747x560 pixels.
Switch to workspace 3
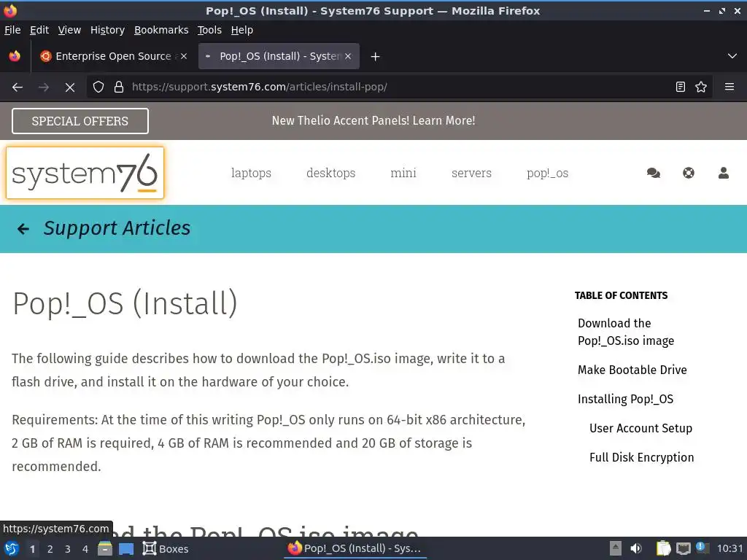click(68, 549)
